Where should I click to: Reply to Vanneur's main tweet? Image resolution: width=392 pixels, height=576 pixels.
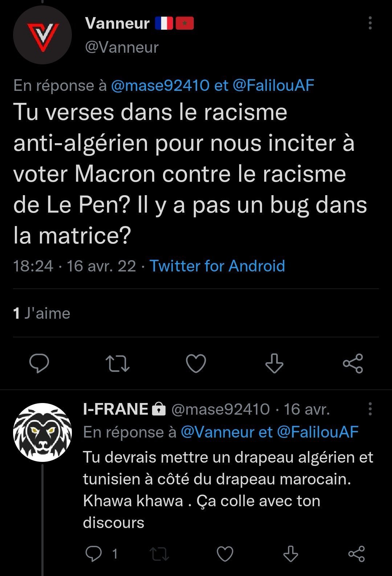point(39,363)
